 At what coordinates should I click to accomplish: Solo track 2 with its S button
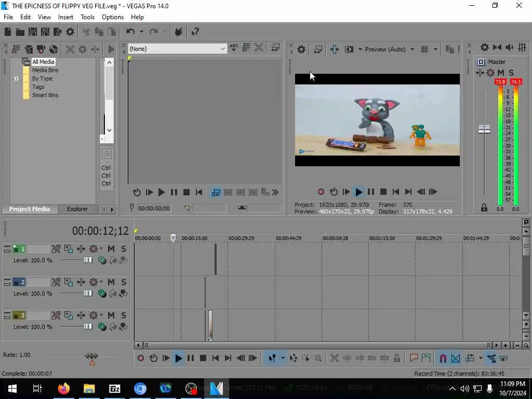click(x=124, y=282)
